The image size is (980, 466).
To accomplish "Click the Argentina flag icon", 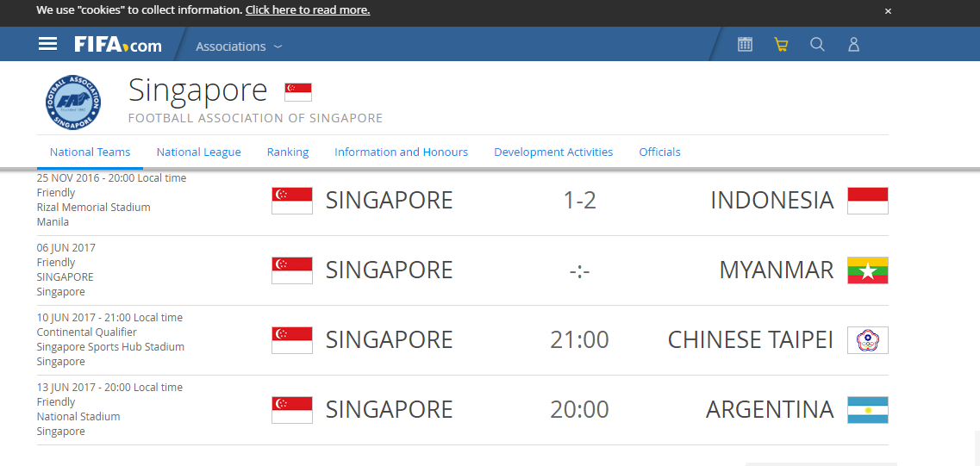I will pos(867,410).
